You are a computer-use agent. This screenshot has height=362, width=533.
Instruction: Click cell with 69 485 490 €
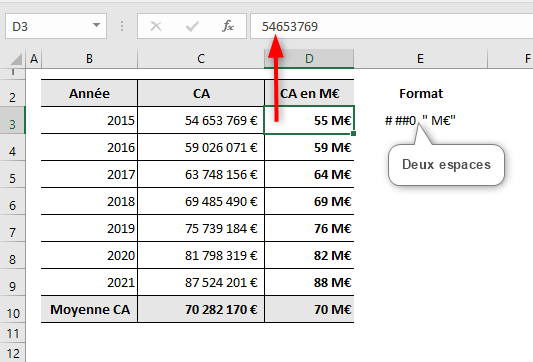pyautogui.click(x=201, y=201)
